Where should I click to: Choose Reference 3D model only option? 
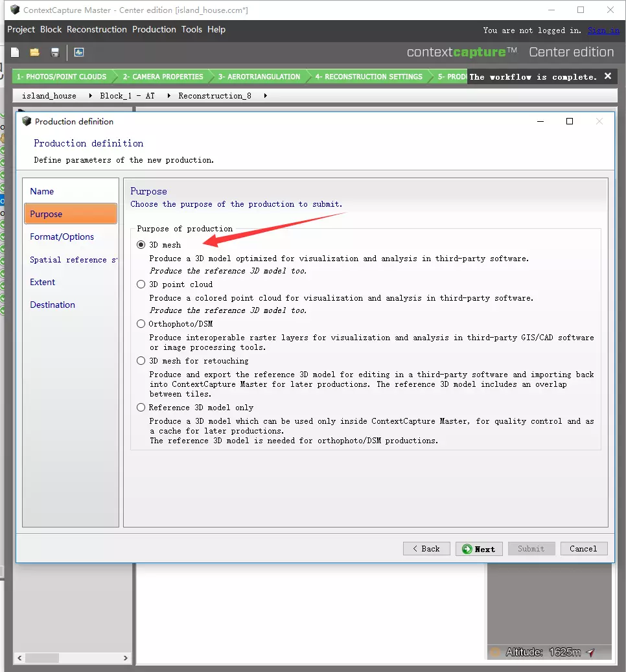(x=141, y=407)
